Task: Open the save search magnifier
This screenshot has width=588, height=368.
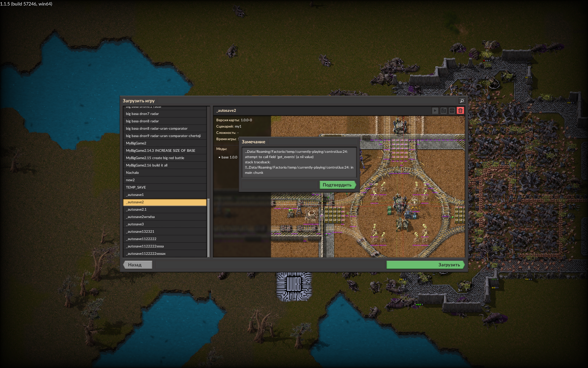Action: tap(462, 101)
